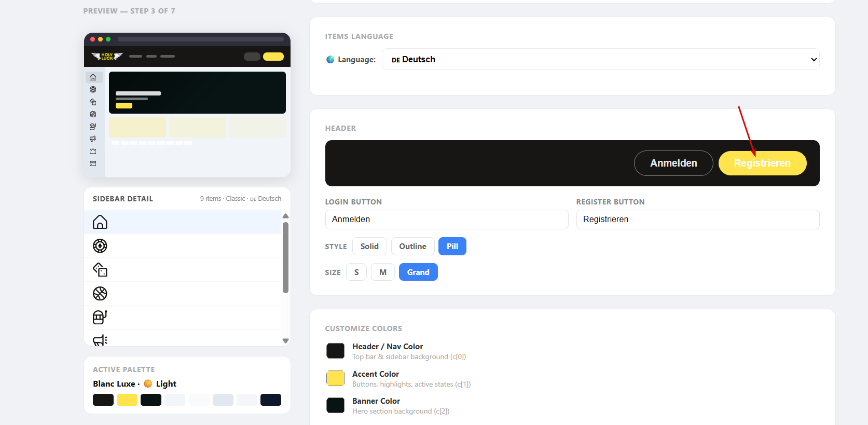The width and height of the screenshot is (868, 425).
Task: Click the globe icon beside Language label
Action: coord(330,60)
